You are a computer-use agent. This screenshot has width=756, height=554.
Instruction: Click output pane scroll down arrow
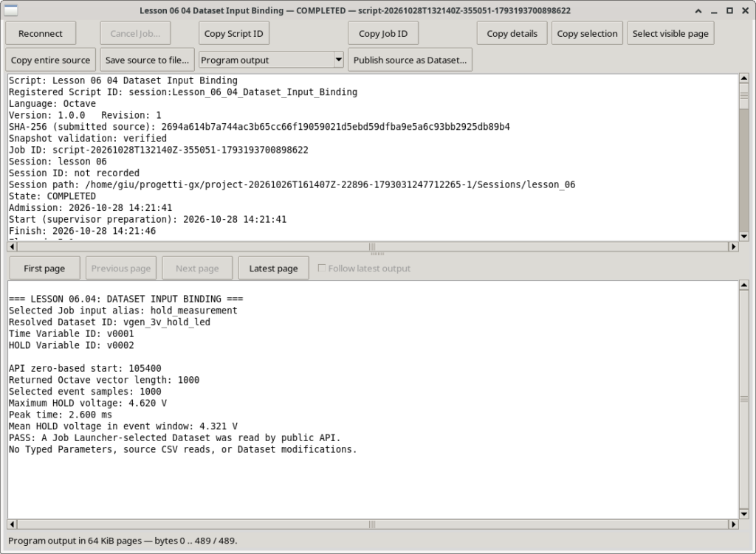point(744,513)
